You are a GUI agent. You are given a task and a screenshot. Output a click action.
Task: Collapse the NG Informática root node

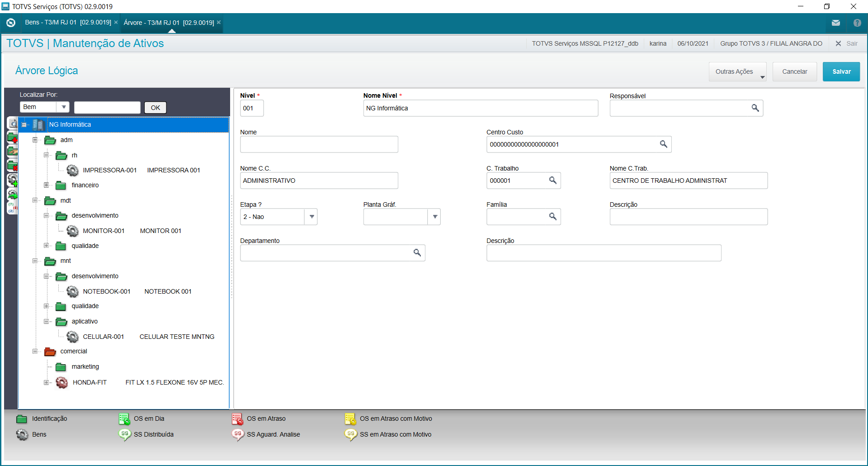24,124
